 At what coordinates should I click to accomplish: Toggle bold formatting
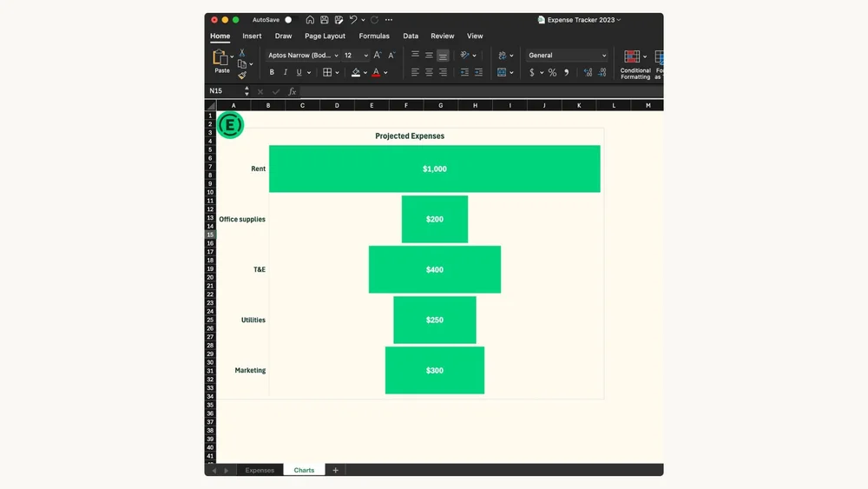pos(272,73)
